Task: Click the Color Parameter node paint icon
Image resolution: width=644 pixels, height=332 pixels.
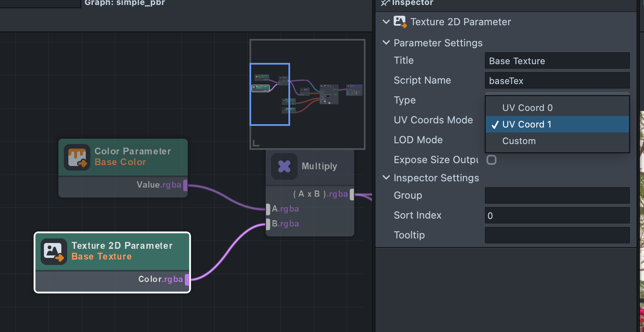Action: pyautogui.click(x=77, y=157)
